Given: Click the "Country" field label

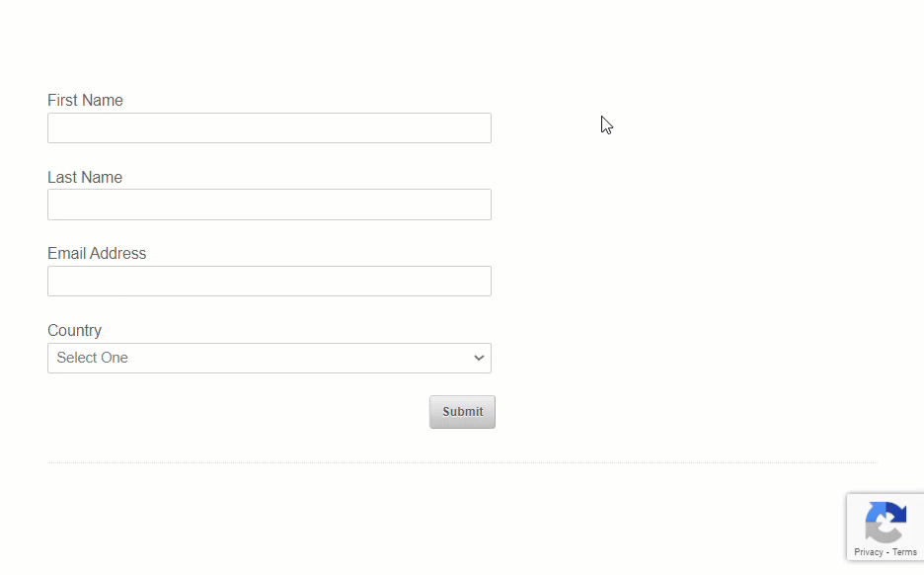Looking at the screenshot, I should tap(74, 330).
